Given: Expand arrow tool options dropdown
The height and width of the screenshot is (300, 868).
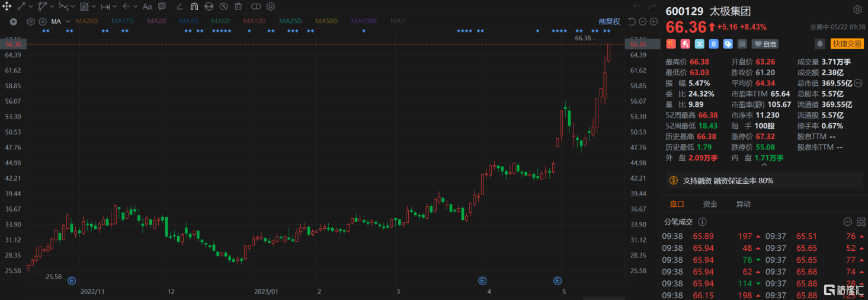Looking at the screenshot, I should tap(135, 7).
